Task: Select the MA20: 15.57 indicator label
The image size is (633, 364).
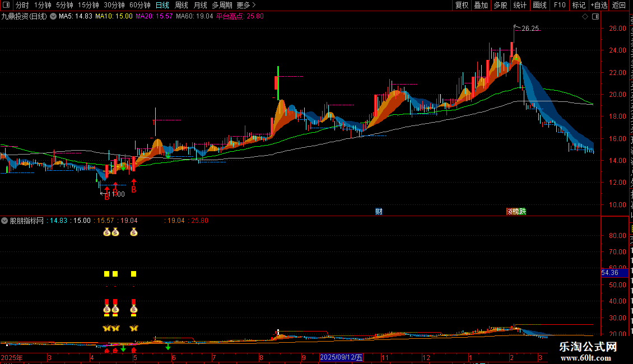Action: 154,17
